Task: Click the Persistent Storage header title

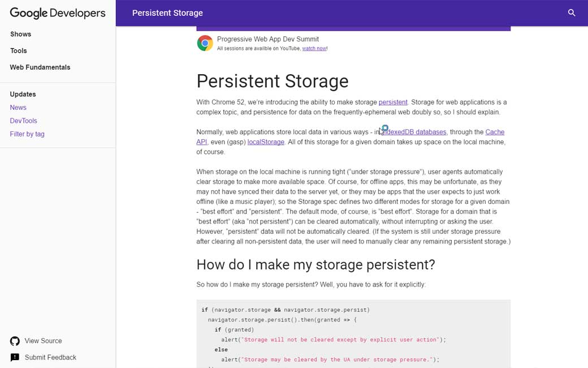Action: (167, 13)
